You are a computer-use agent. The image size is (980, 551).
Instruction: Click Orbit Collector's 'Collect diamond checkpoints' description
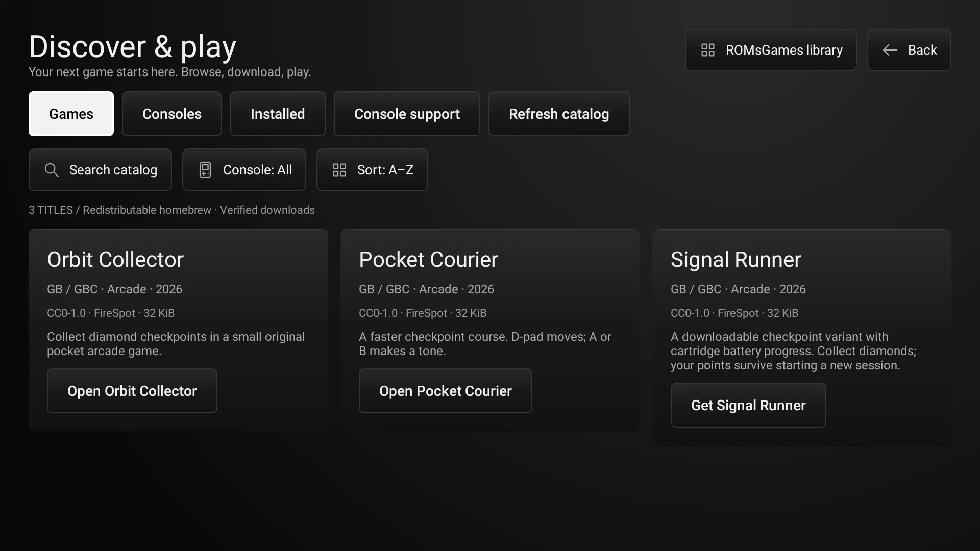point(176,344)
